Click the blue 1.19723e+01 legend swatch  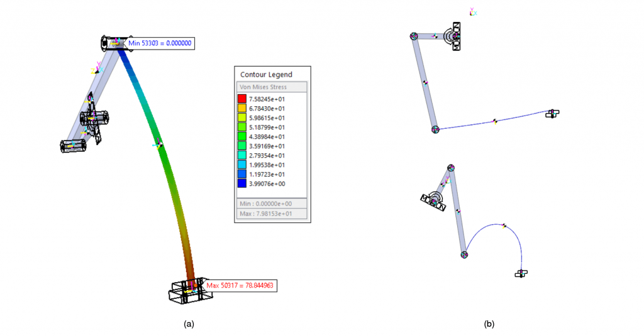(242, 175)
